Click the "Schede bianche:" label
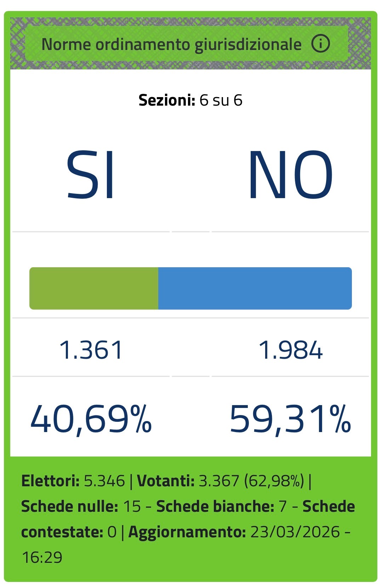Viewport: 382px width, 588px height. (x=215, y=506)
